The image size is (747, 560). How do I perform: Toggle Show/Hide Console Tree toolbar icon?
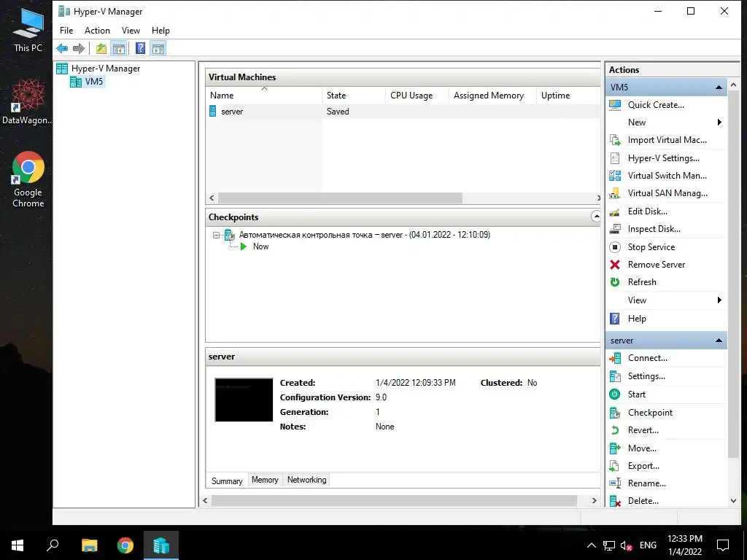coord(119,49)
